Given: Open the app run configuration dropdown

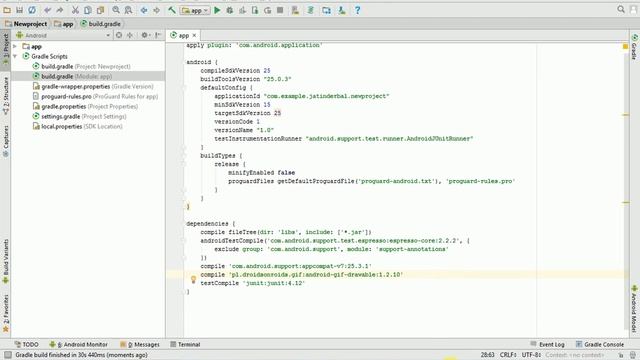Looking at the screenshot, I should 195,10.
